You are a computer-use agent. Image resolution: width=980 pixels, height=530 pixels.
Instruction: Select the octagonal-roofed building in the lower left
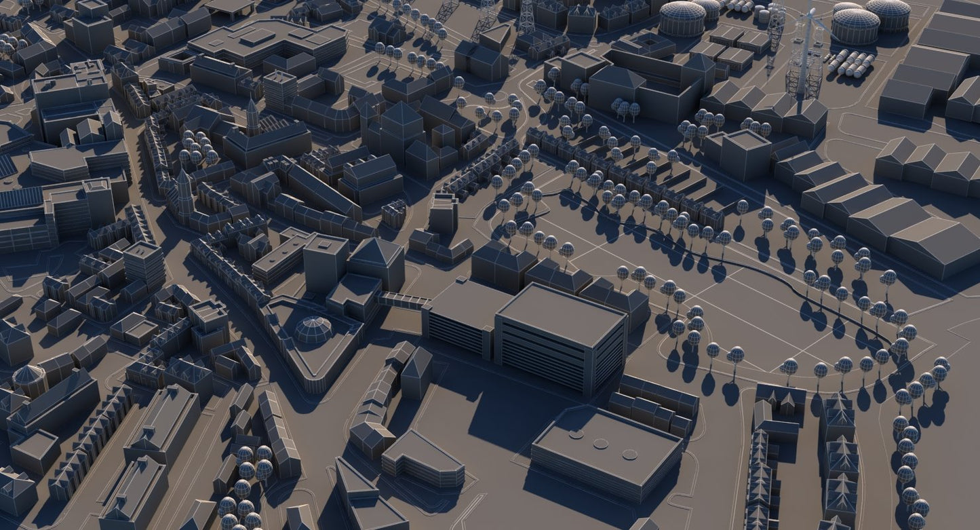tap(29, 379)
